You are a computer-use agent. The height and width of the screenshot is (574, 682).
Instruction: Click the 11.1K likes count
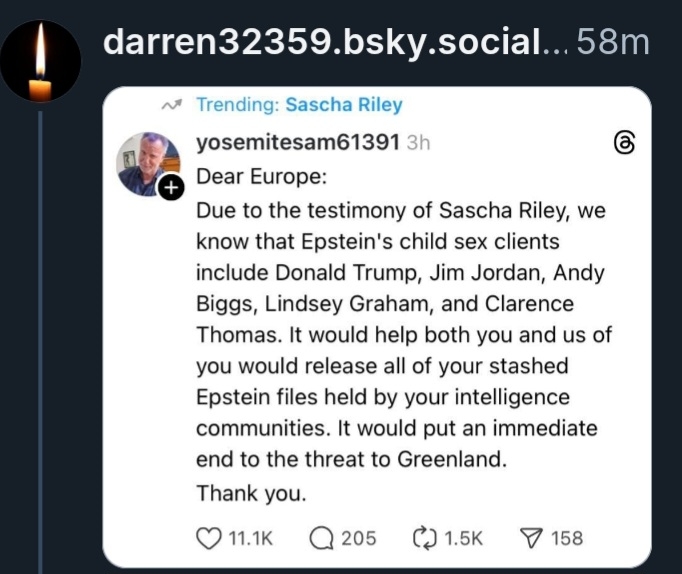pyautogui.click(x=251, y=538)
